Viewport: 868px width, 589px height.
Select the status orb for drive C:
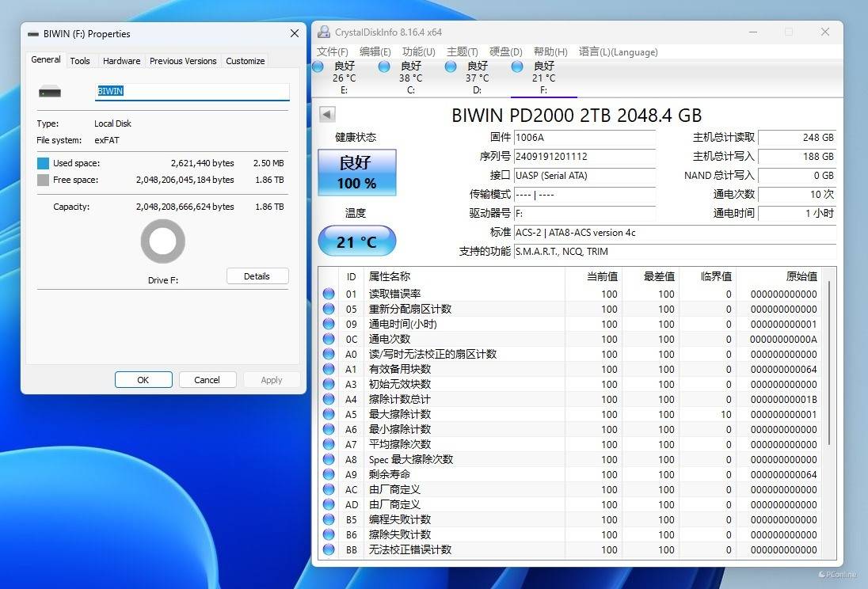tap(384, 66)
